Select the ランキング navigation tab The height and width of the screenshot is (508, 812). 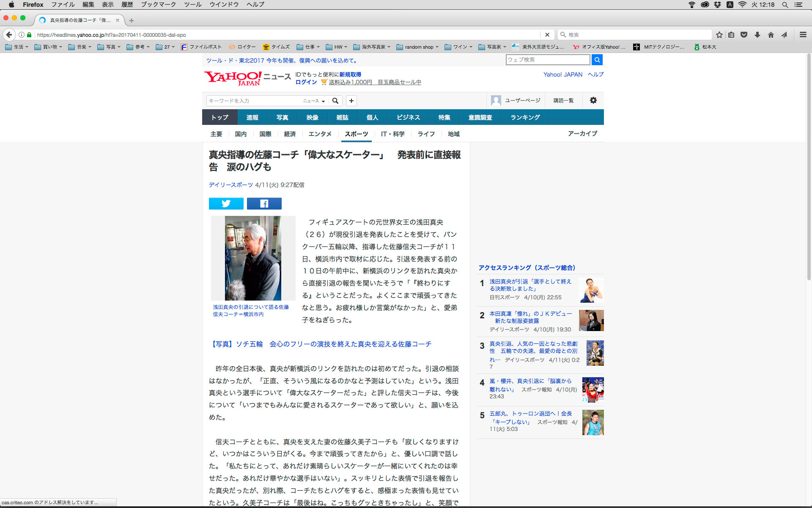click(525, 117)
